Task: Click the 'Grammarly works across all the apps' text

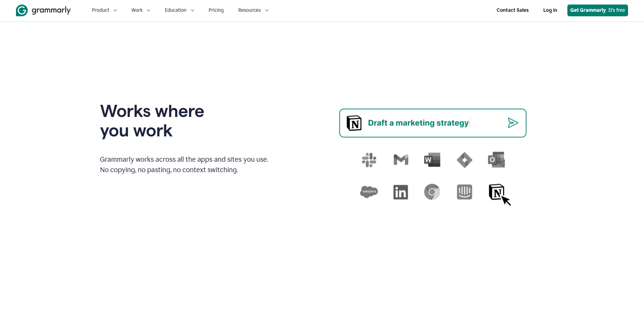Action: click(184, 159)
